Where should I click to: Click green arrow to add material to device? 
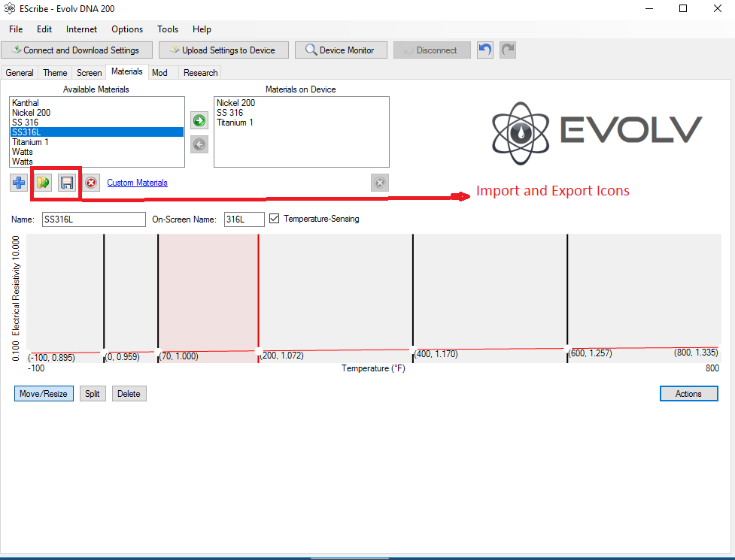[x=199, y=120]
